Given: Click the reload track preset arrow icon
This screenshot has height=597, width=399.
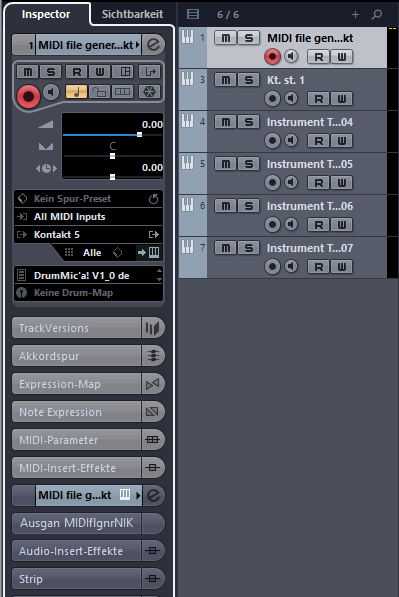Looking at the screenshot, I should coord(153,199).
